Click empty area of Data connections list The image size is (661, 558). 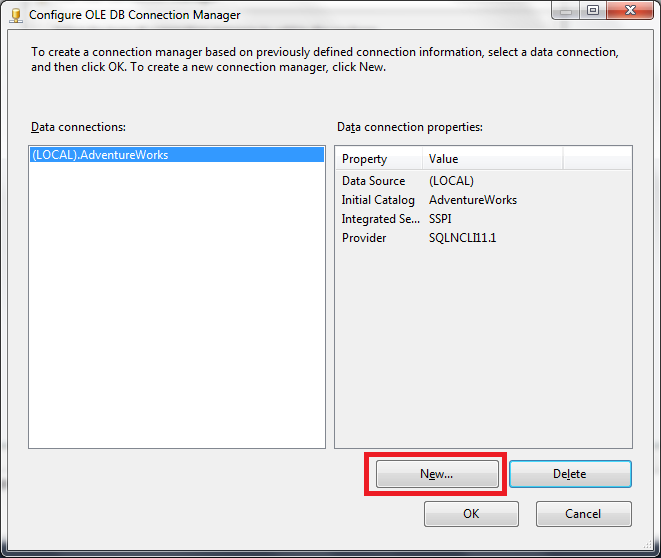coord(177,303)
